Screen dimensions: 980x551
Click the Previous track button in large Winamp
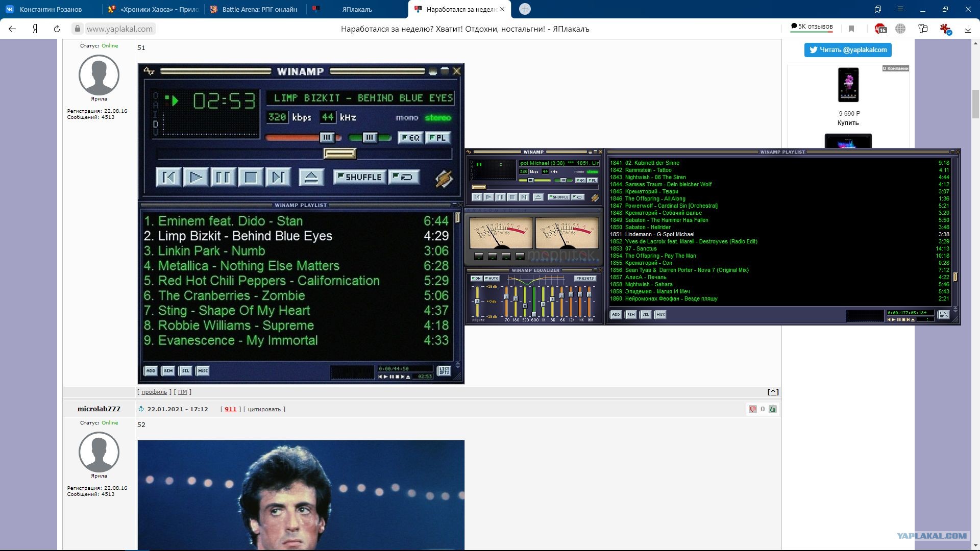pos(168,177)
